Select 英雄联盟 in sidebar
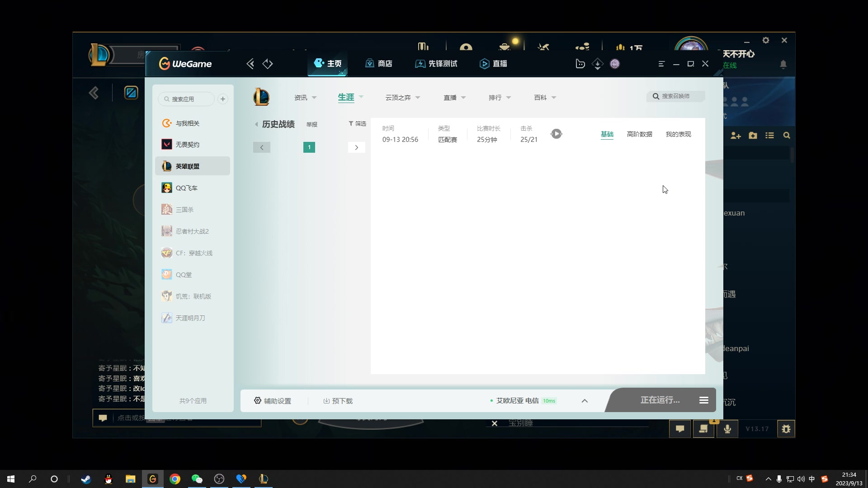The image size is (868, 488). [193, 166]
